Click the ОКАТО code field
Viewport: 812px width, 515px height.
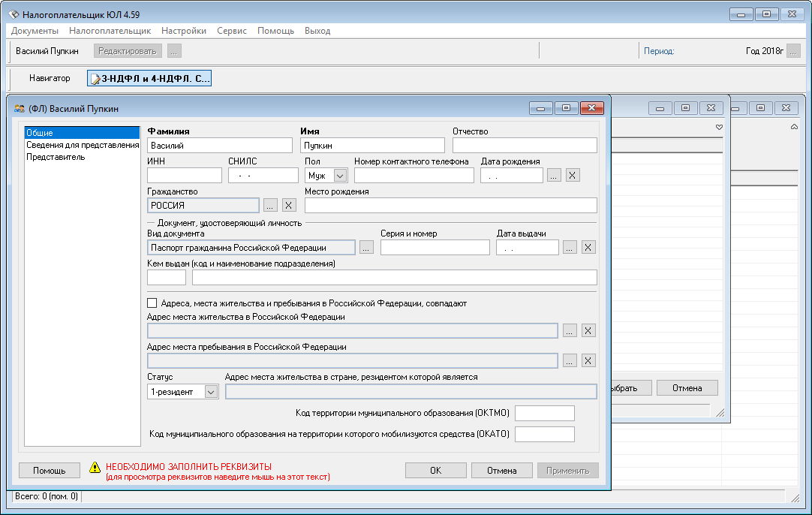545,434
